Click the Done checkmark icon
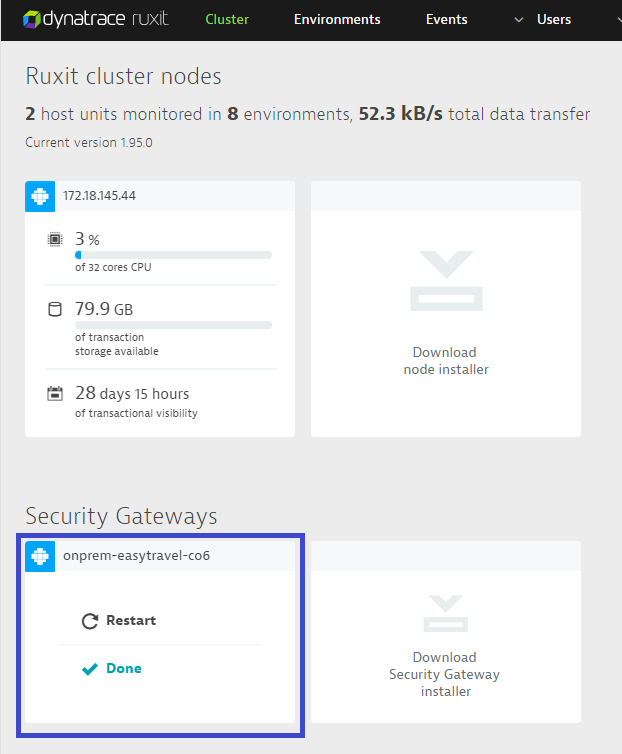The width and height of the screenshot is (622, 754). [x=90, y=669]
